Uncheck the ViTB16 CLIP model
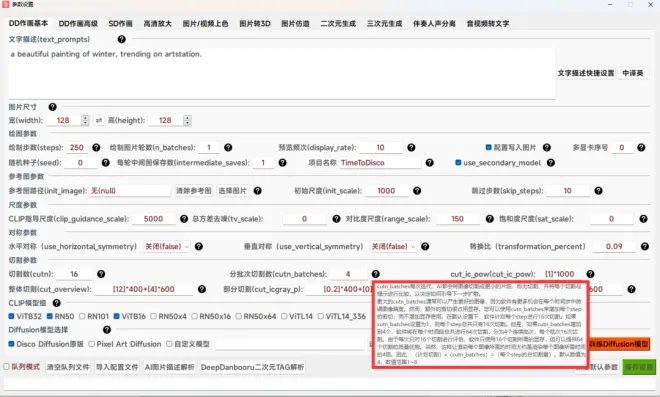The image size is (660, 397). (117, 316)
